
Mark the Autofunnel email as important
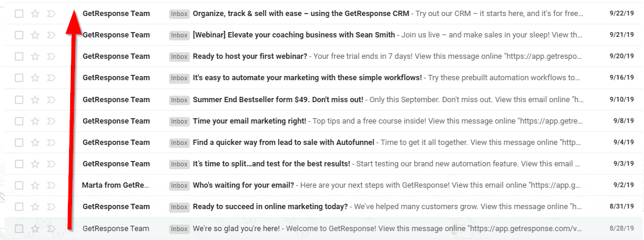coord(51,143)
